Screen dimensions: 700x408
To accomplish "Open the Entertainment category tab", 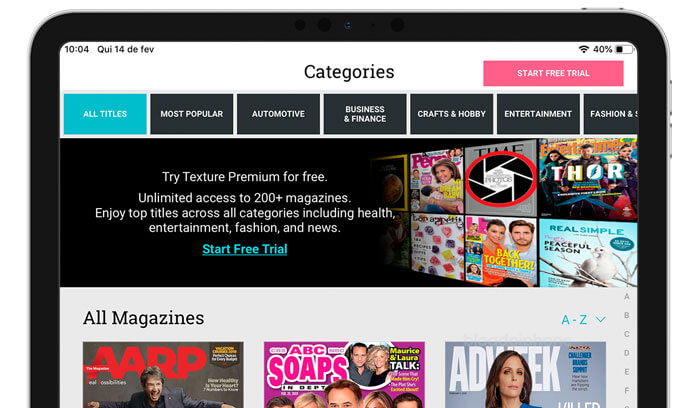I will click(x=538, y=114).
